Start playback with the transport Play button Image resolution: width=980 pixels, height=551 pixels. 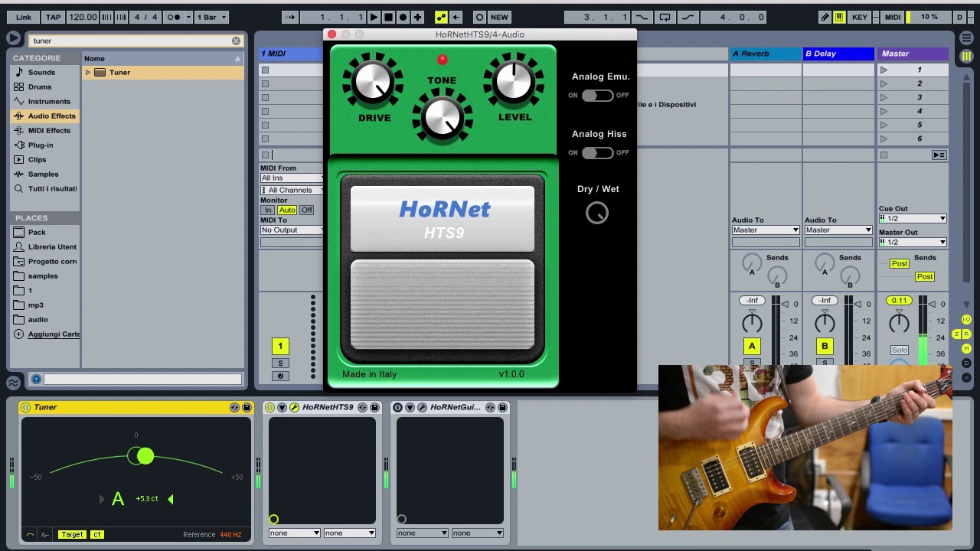374,17
